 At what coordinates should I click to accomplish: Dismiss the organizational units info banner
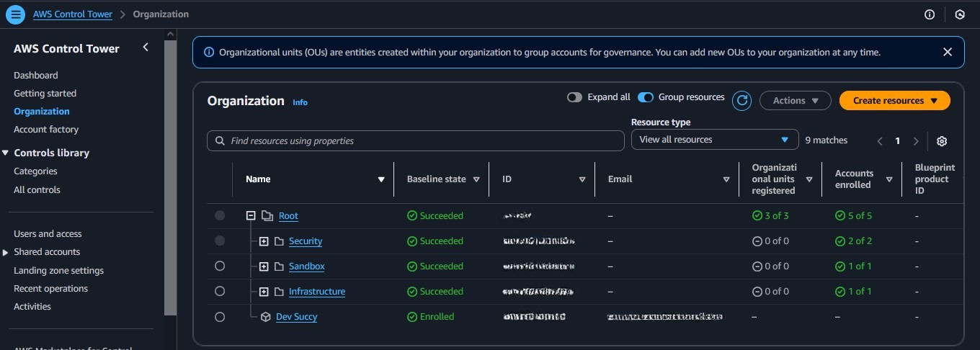(x=948, y=52)
